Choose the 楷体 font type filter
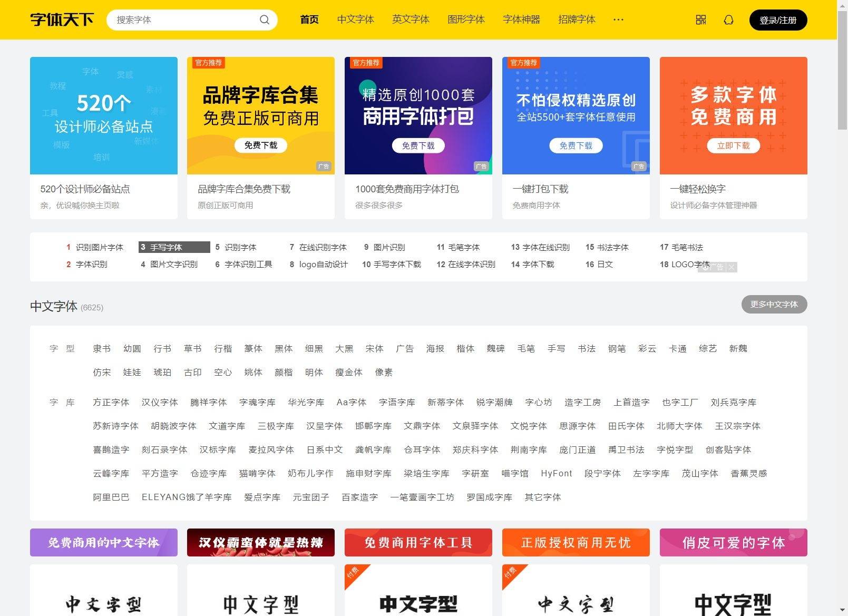Viewport: 848px width, 616px height. [x=465, y=348]
